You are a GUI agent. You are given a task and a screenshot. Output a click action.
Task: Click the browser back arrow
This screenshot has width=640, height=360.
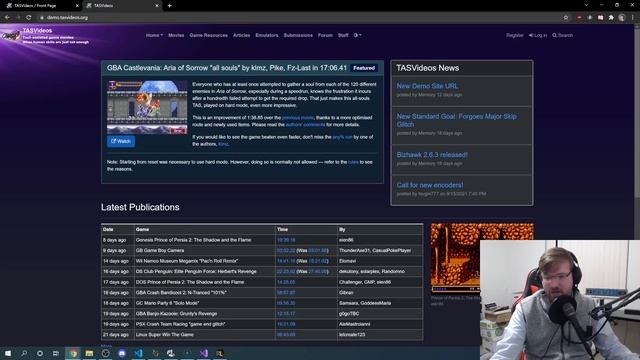coord(7,18)
